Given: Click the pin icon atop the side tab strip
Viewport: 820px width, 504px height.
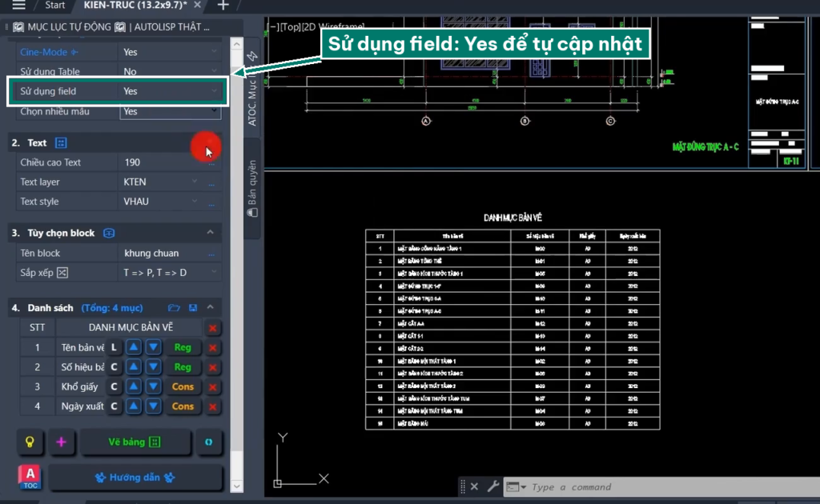Looking at the screenshot, I should point(252,56).
